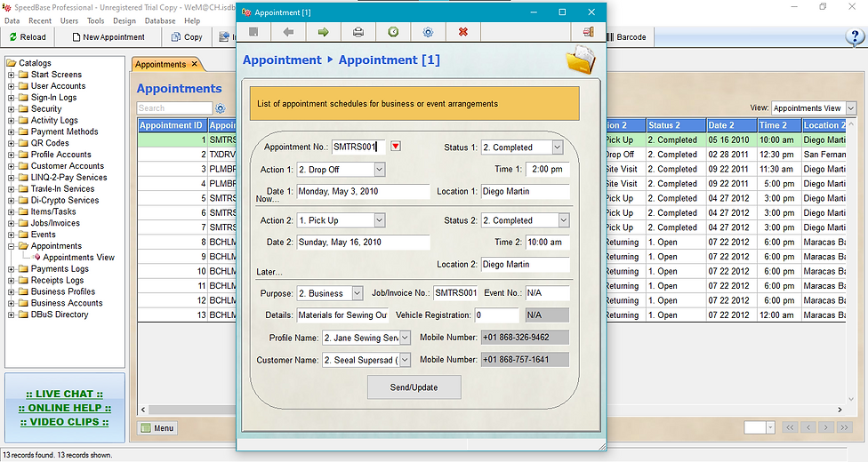Open the Customer Name dropdown

click(x=405, y=360)
